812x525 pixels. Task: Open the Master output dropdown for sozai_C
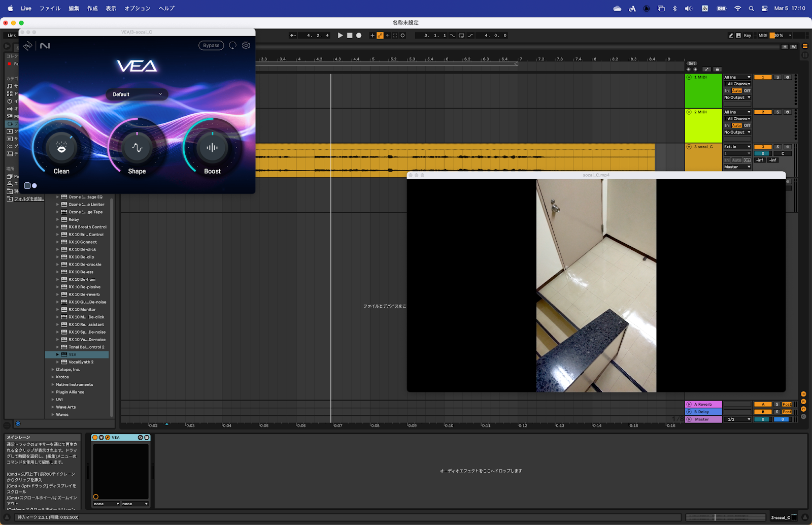click(x=737, y=167)
